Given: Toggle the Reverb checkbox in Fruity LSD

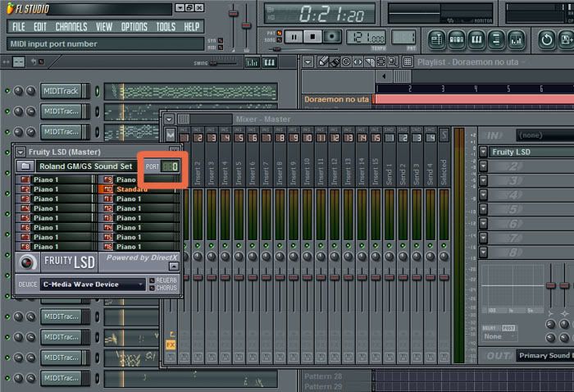Looking at the screenshot, I should click(x=152, y=280).
